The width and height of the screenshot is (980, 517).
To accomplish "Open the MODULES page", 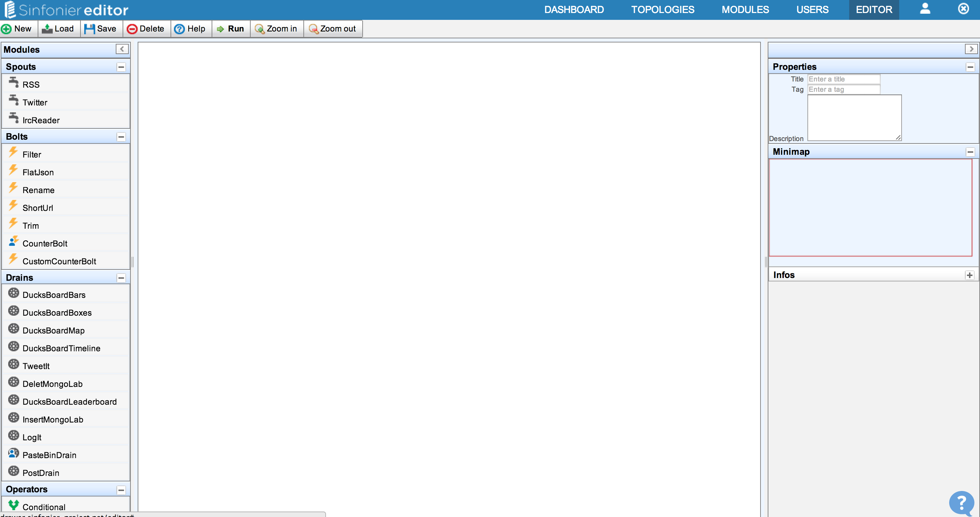I will tap(745, 9).
